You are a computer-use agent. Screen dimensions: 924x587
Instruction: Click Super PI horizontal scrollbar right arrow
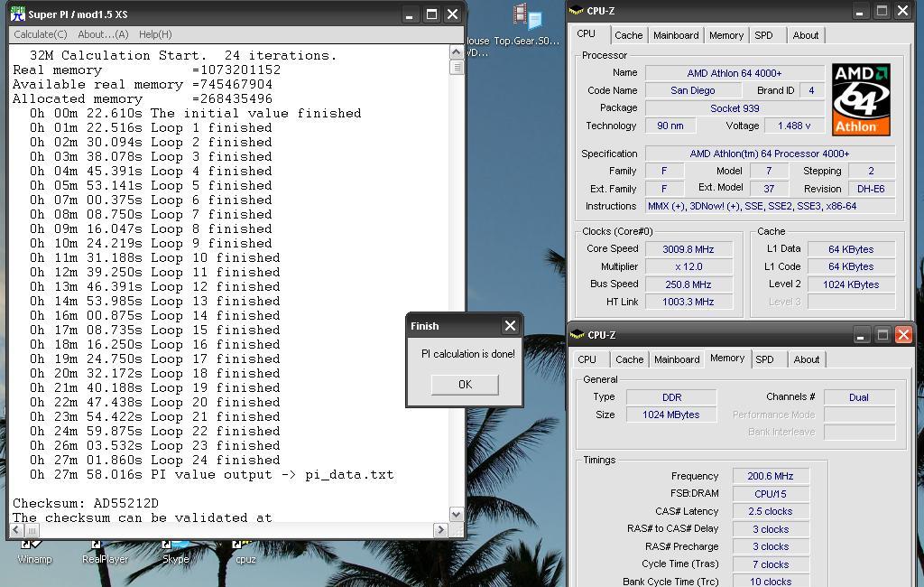[440, 530]
